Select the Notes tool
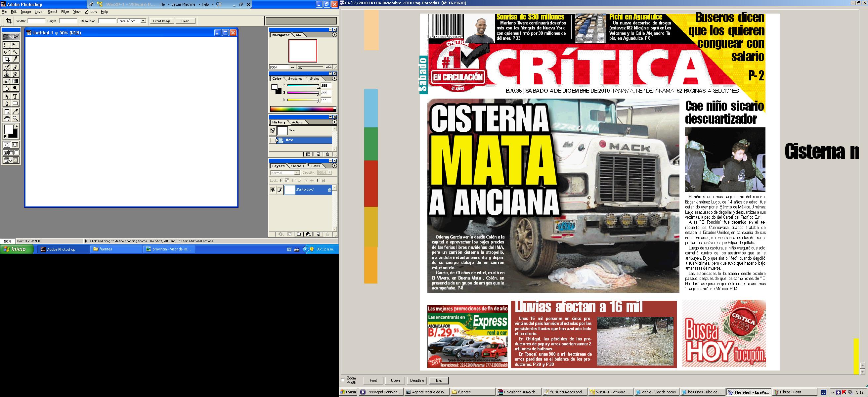Image resolution: width=868 pixels, height=397 pixels. point(7,111)
